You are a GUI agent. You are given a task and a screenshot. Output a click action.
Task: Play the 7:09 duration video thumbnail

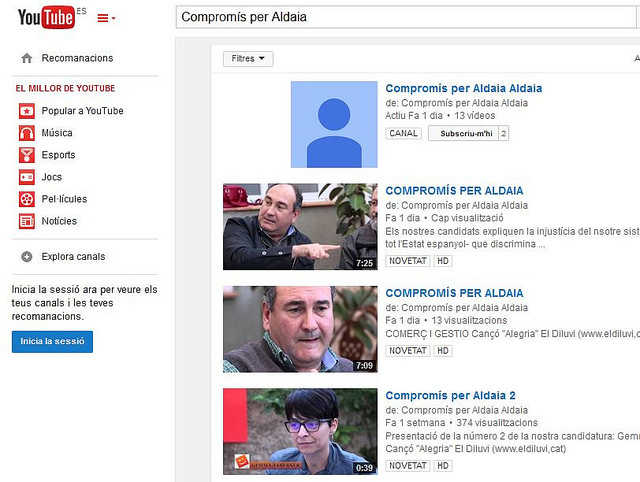[300, 329]
